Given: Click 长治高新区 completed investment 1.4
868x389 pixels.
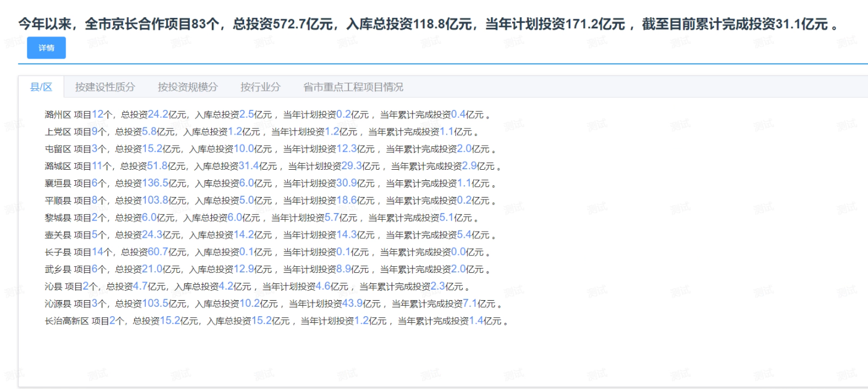Looking at the screenshot, I should pos(476,321).
